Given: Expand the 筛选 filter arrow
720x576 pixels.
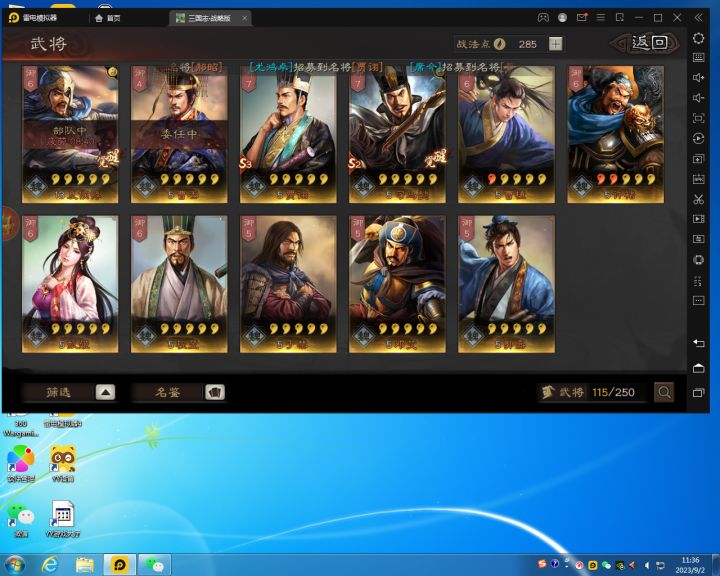Looking at the screenshot, I should [106, 392].
